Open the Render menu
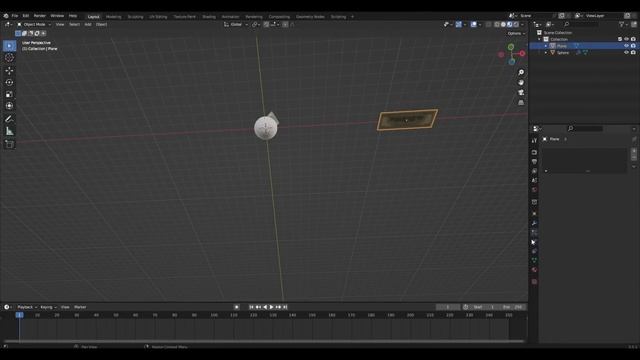640x360 pixels. [x=40, y=16]
